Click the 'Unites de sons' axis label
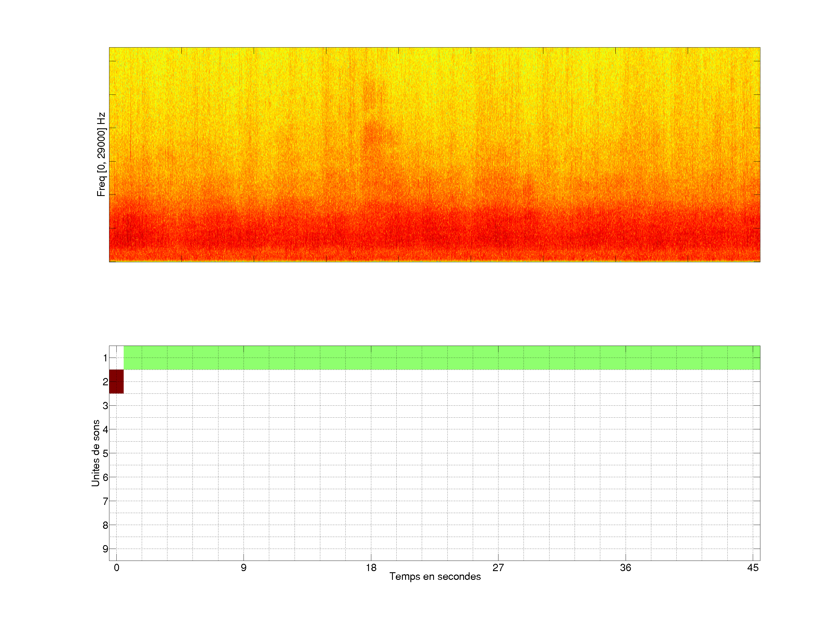840x630 pixels. pos(96,453)
